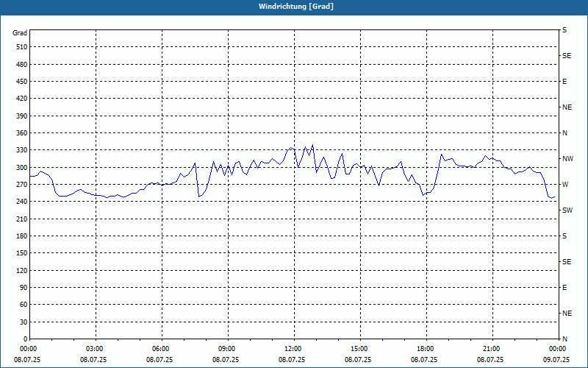Viewport: 588px width, 368px height.
Task: Click the 450 y-axis label
Action: coord(22,82)
